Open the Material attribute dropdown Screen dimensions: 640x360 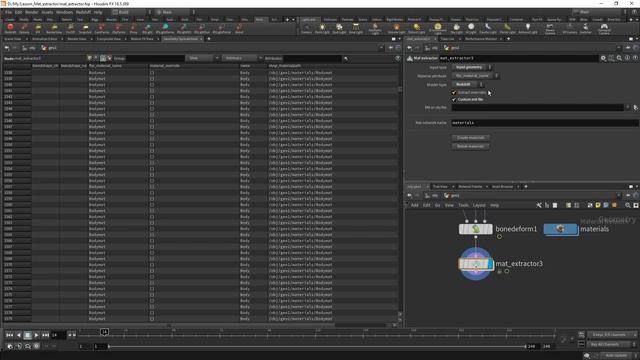click(x=475, y=76)
